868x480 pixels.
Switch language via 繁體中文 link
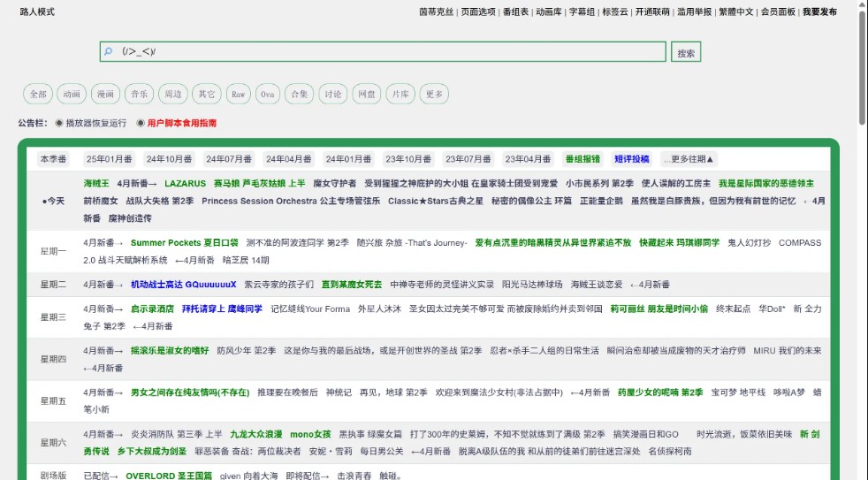[x=735, y=12]
